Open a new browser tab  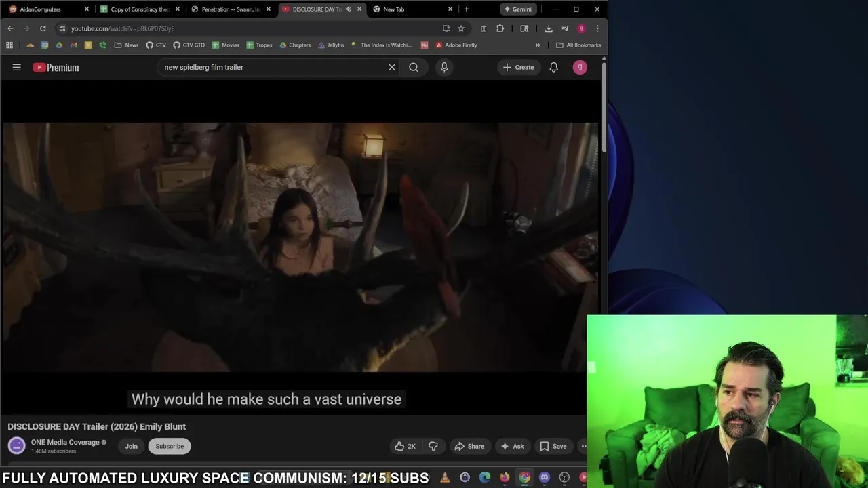(x=466, y=9)
